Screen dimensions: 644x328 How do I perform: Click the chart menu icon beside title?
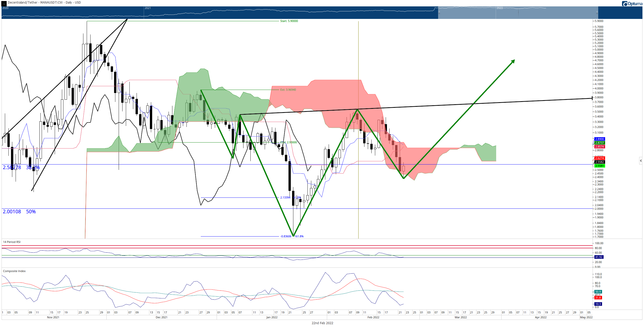tap(4, 3)
